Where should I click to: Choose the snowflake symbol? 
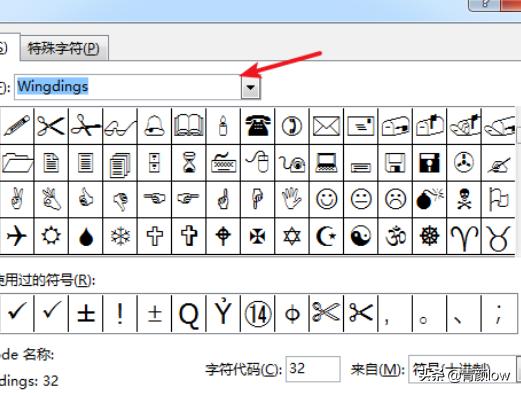[x=120, y=236]
